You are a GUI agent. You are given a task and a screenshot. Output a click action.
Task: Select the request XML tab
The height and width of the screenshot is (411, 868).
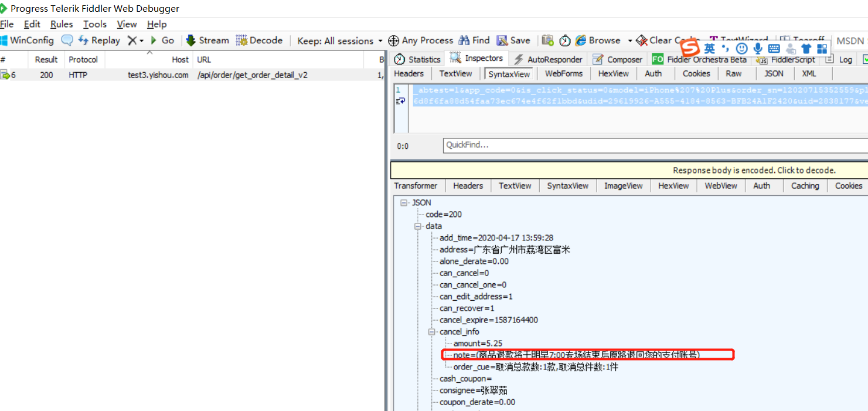tap(809, 74)
